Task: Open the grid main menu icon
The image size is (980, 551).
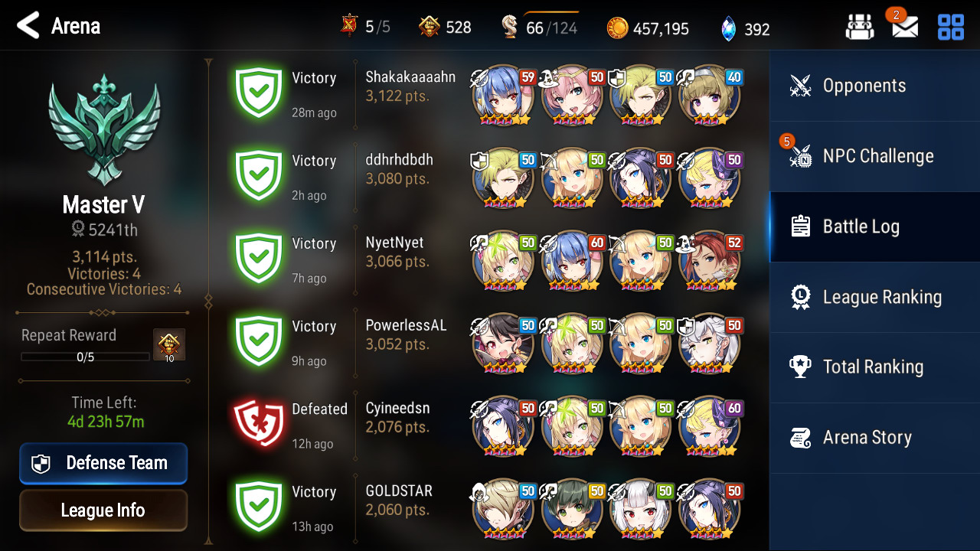Action: pyautogui.click(x=951, y=28)
